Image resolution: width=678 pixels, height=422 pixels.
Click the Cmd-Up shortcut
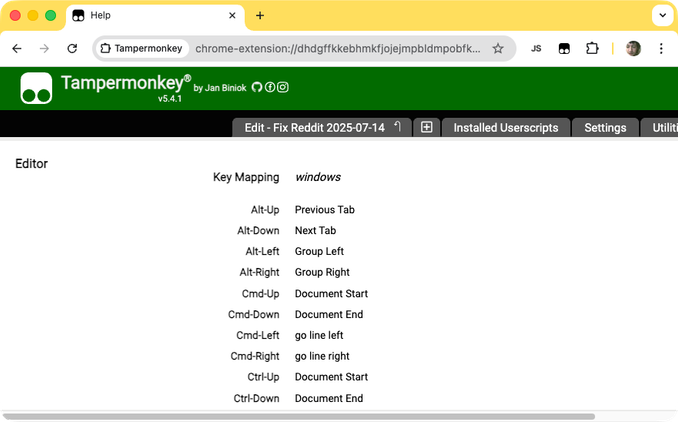pos(261,294)
